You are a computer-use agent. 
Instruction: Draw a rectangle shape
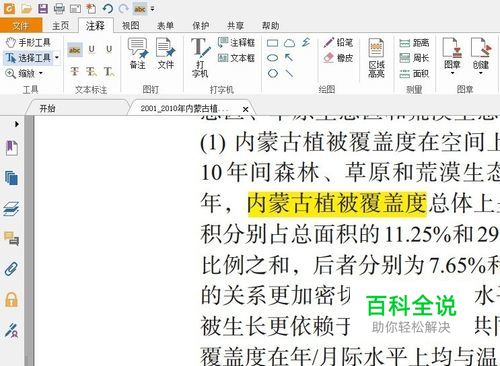tap(273, 43)
